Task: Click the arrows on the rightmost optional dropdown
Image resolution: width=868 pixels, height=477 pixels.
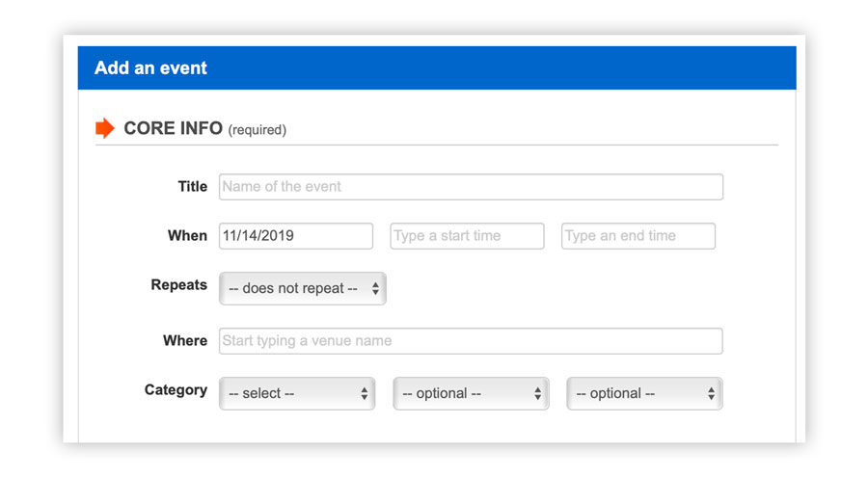Action: [712, 393]
